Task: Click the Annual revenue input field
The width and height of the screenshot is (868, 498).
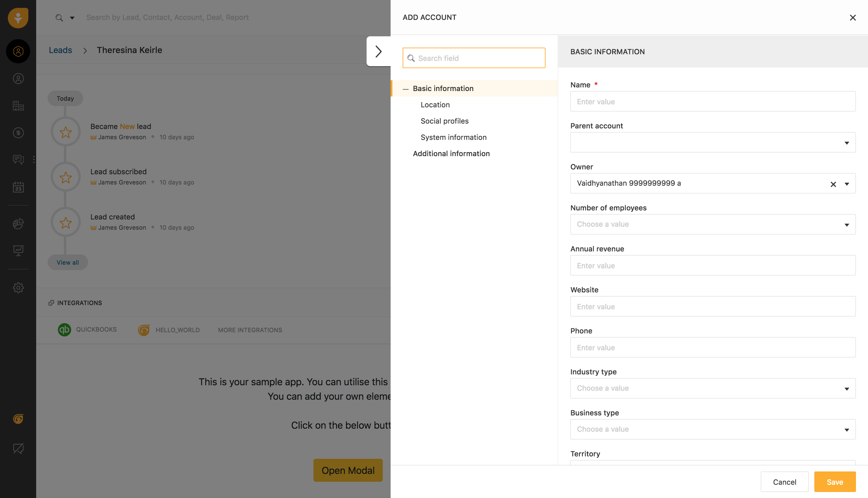Action: pyautogui.click(x=713, y=265)
